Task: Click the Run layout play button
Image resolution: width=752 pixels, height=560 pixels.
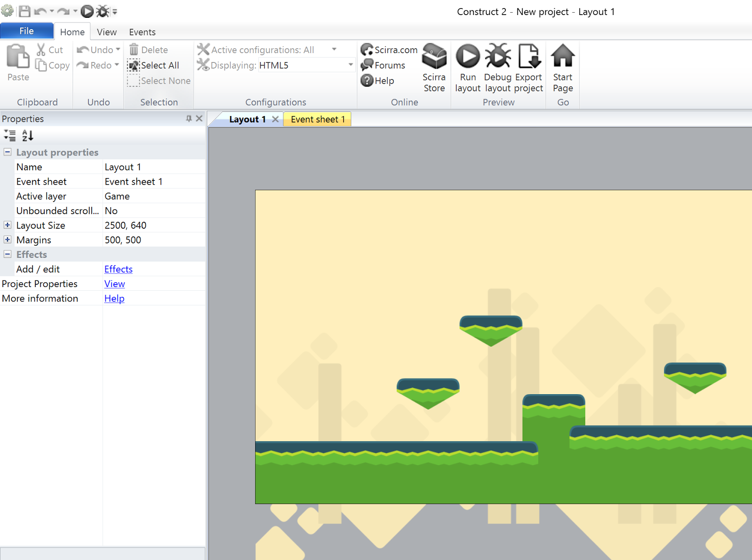Action: (468, 68)
